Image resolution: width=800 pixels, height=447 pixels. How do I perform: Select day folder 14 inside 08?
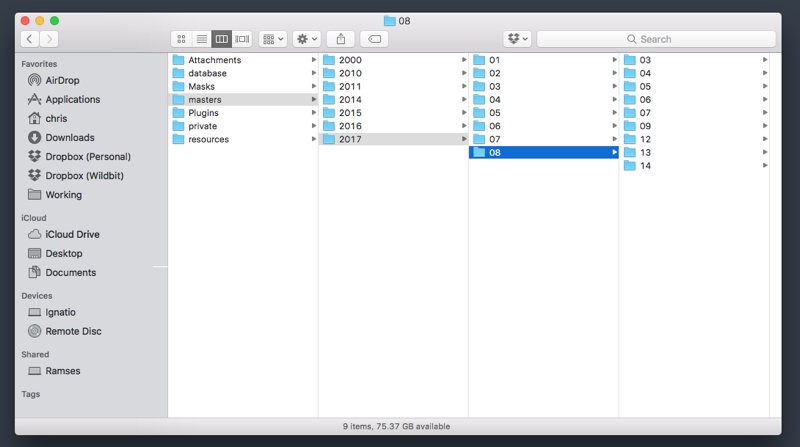pos(694,166)
